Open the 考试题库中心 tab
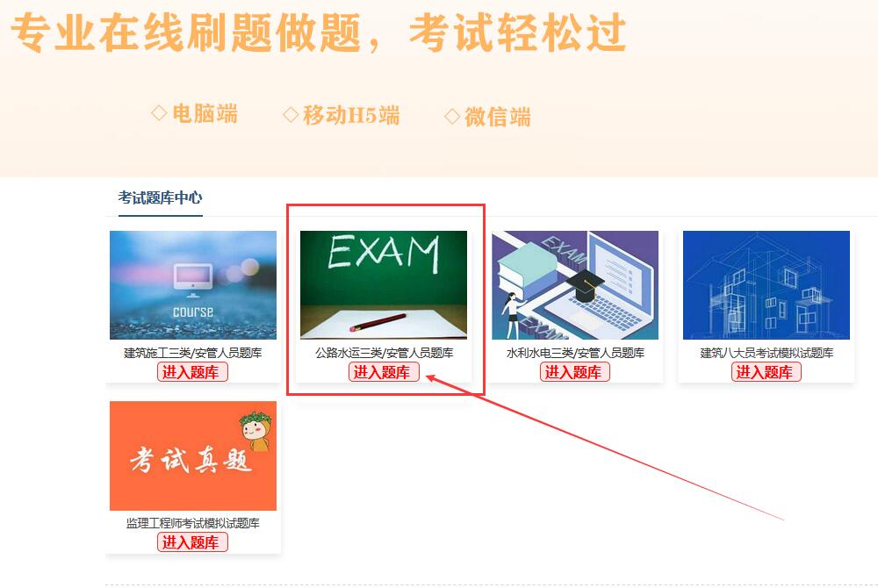The height and width of the screenshot is (588, 878). 160,197
